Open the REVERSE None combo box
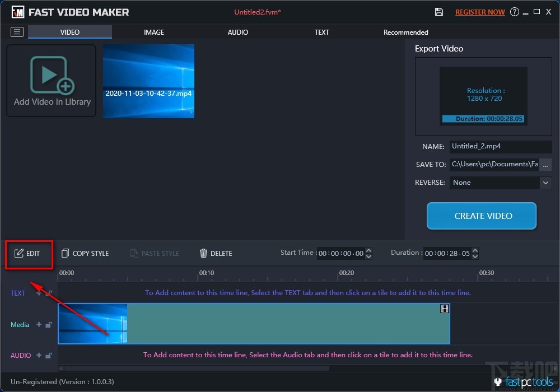 (x=500, y=183)
